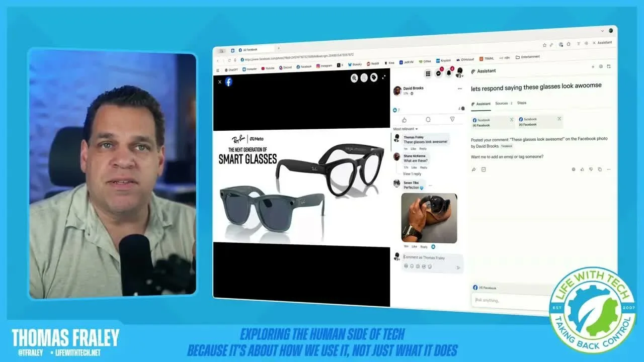Open a new browser tab
The width and height of the screenshot is (644, 362).
tap(279, 48)
